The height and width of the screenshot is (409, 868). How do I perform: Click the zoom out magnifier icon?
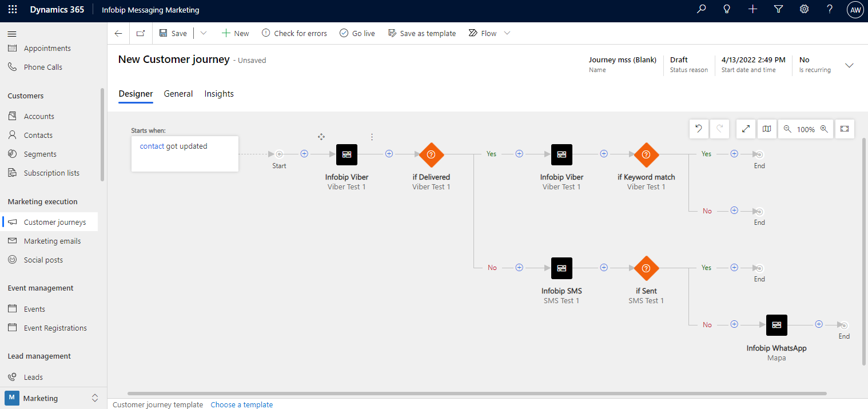(x=787, y=129)
